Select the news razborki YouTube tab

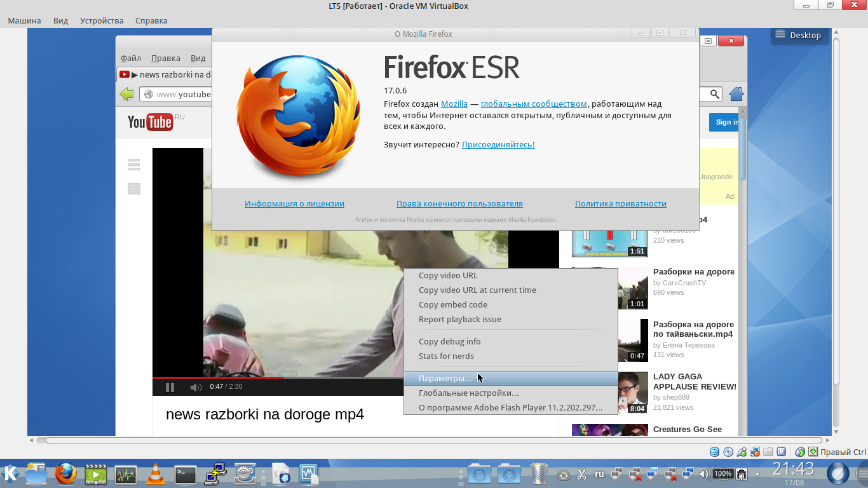coord(165,74)
